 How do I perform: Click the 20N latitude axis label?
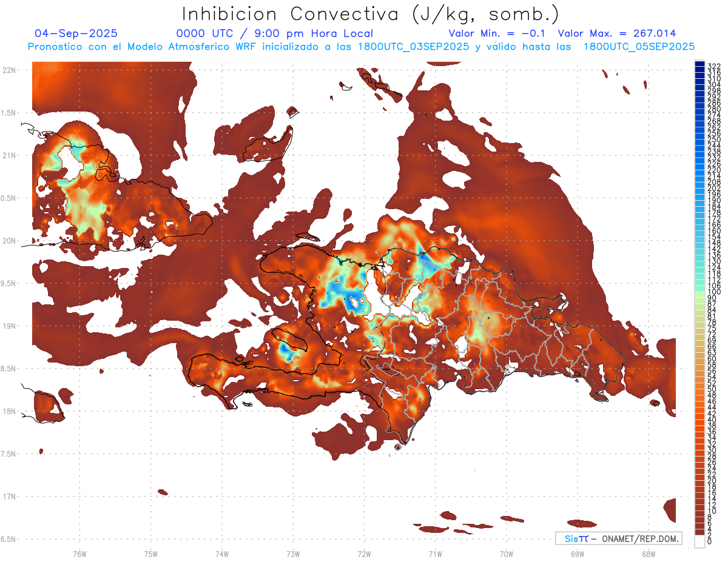tap(9, 241)
